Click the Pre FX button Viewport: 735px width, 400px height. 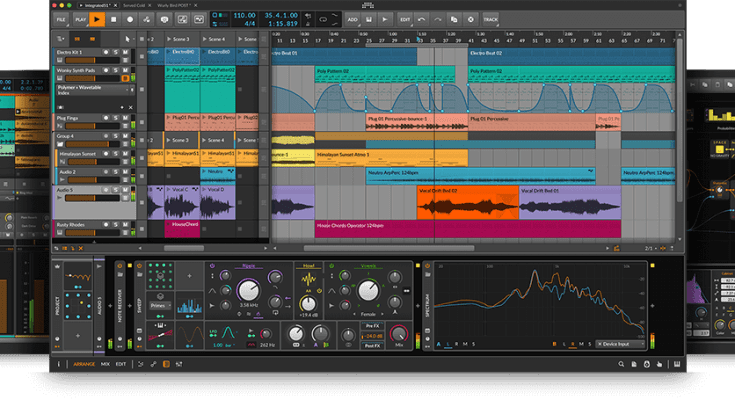[370, 326]
